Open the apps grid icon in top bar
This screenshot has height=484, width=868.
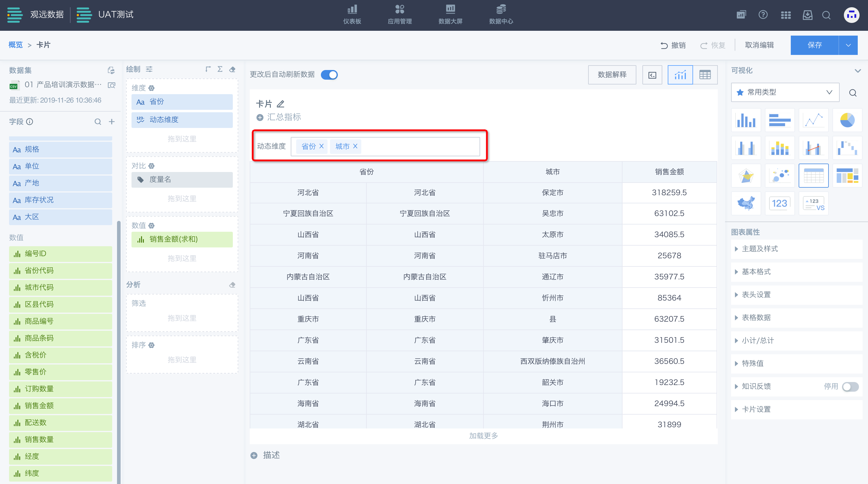(786, 15)
